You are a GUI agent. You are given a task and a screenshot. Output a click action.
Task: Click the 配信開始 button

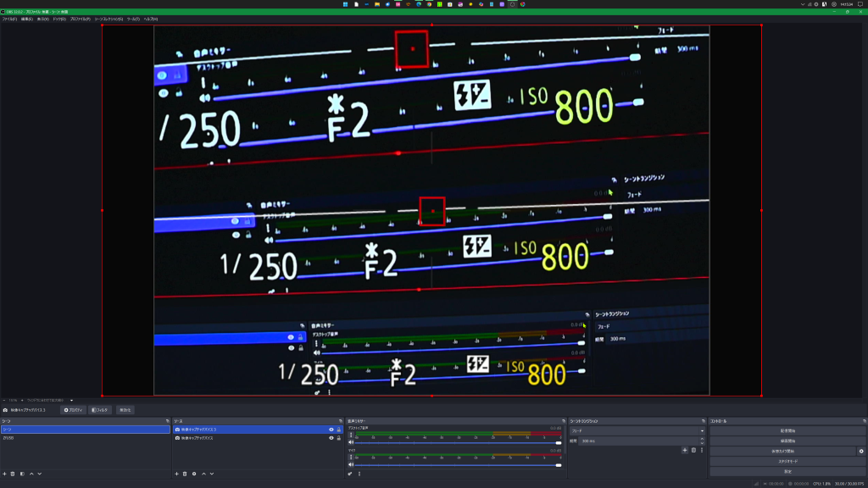(787, 430)
